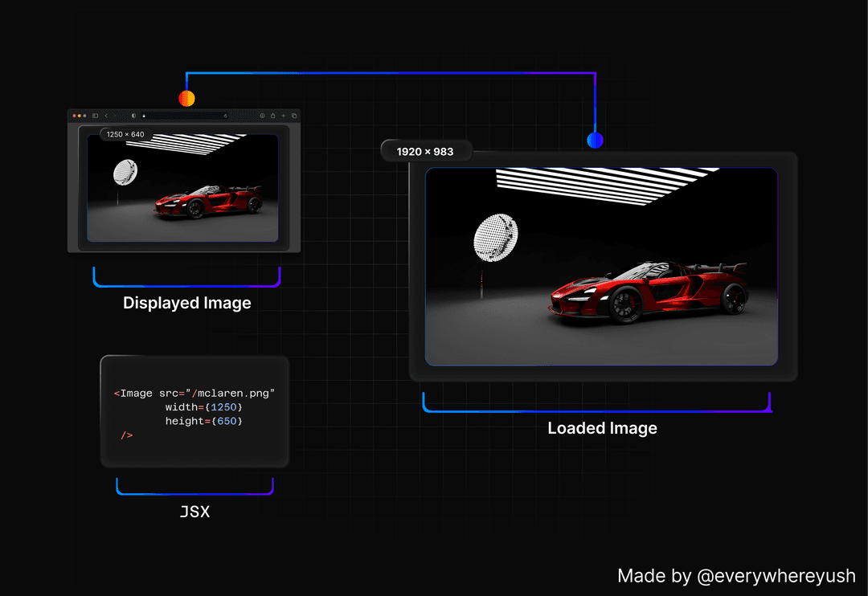Click the browser address bar
The image size is (868, 596).
coord(185,116)
